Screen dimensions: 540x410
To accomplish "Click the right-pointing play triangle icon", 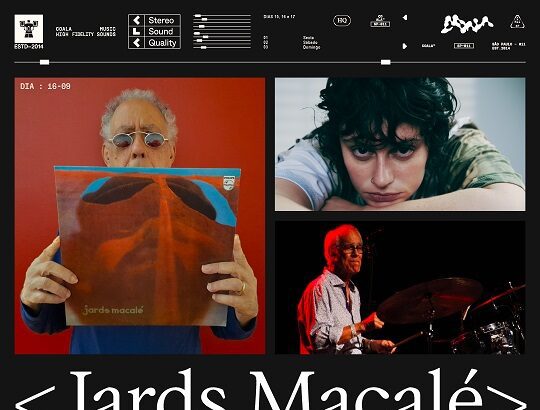I will [405, 46].
